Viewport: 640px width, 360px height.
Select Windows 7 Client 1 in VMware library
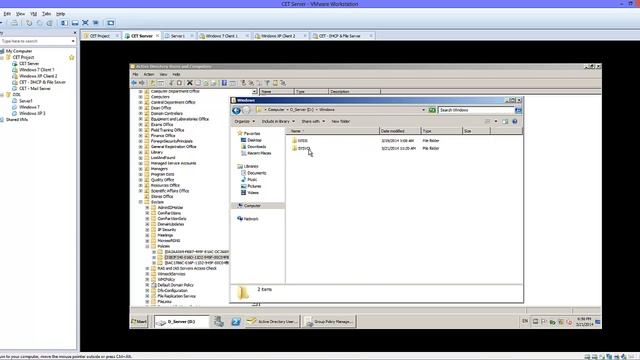click(x=36, y=70)
